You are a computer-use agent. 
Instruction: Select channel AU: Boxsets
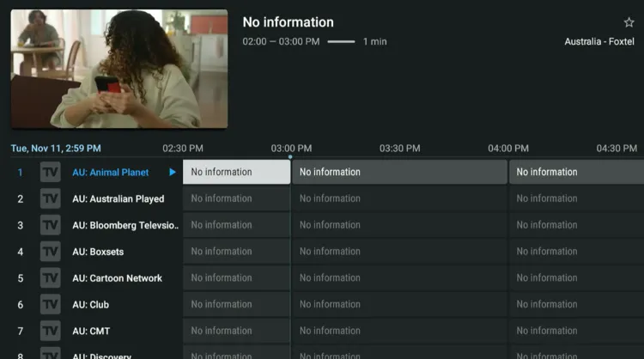pyautogui.click(x=98, y=252)
